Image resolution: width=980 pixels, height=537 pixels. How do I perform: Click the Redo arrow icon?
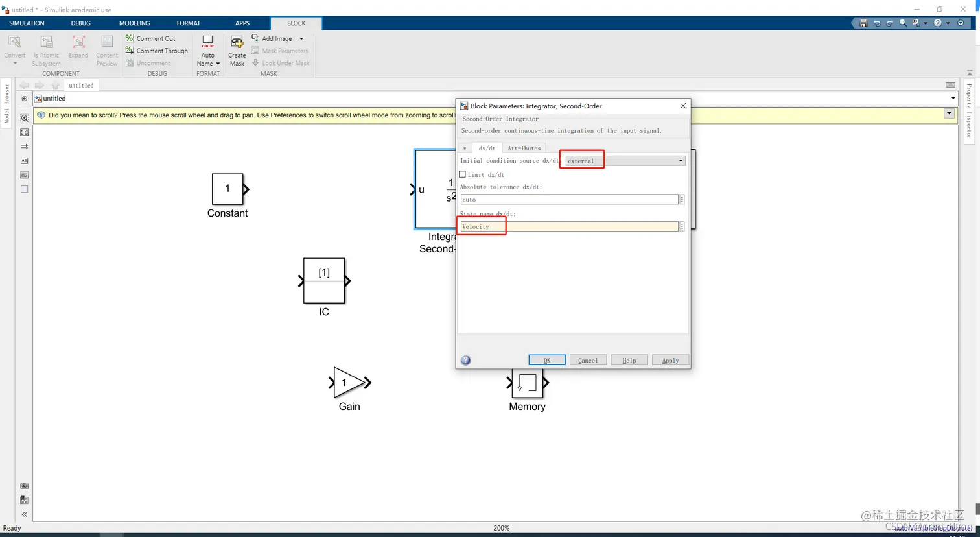click(890, 23)
